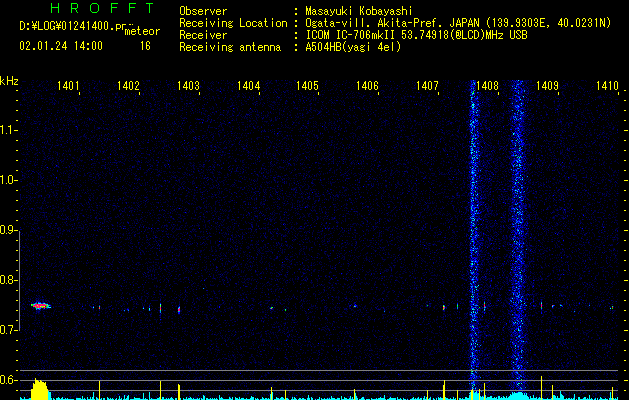This screenshot has width=629, height=400.
Task: Click the large meteor echo before 1401
Action: 41,306
